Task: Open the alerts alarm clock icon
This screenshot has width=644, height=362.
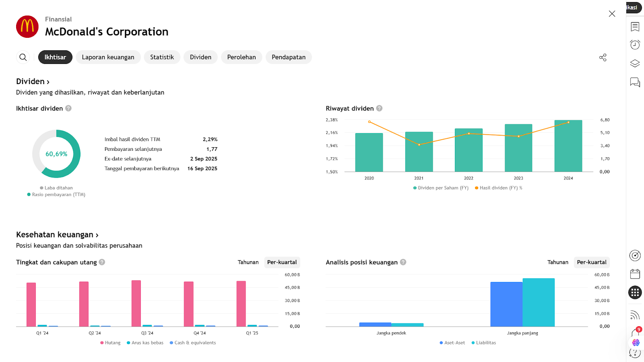Action: (x=635, y=45)
